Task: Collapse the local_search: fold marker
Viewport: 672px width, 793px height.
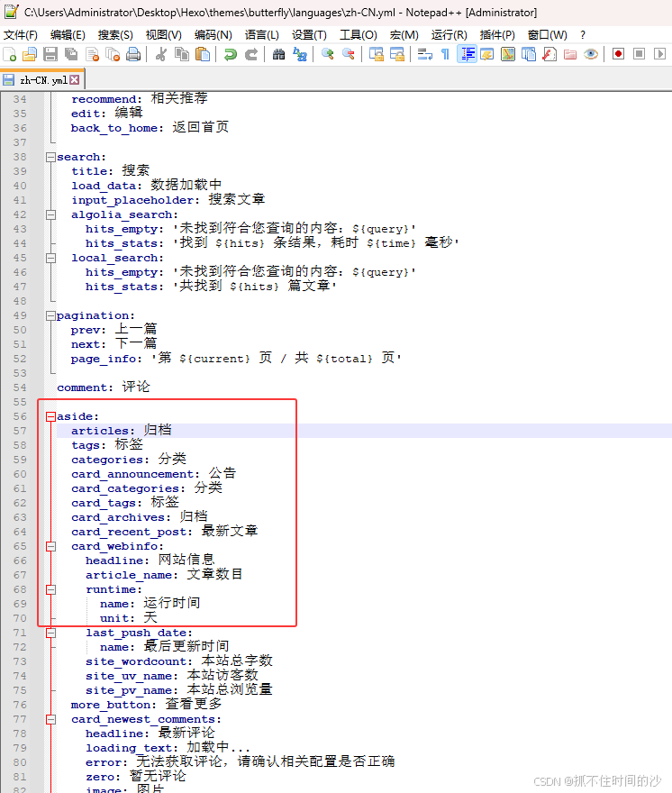Action: (x=50, y=258)
